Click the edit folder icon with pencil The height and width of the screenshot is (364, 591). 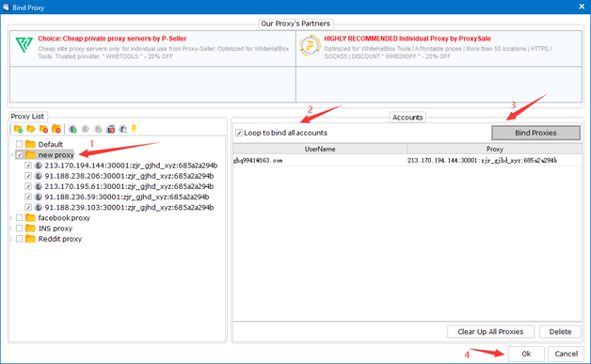tap(31, 129)
